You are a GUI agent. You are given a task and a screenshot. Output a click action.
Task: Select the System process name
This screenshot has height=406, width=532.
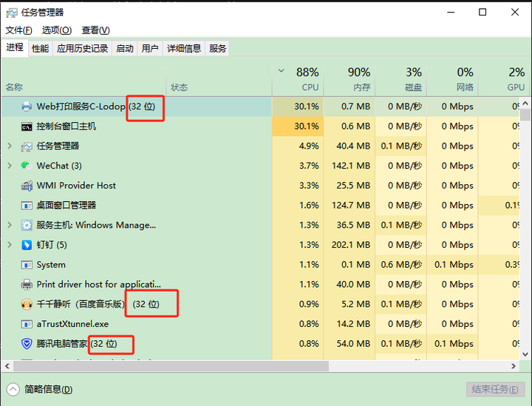coord(51,265)
